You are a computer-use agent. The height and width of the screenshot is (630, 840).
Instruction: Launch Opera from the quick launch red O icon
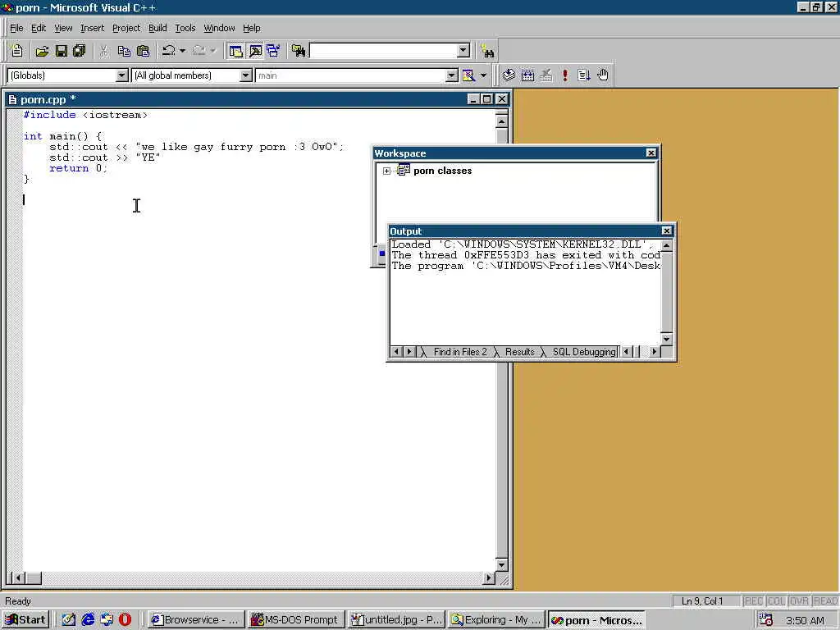(125, 620)
